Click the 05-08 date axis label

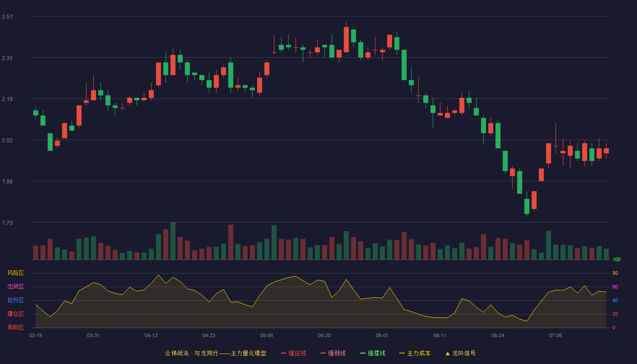click(x=267, y=335)
